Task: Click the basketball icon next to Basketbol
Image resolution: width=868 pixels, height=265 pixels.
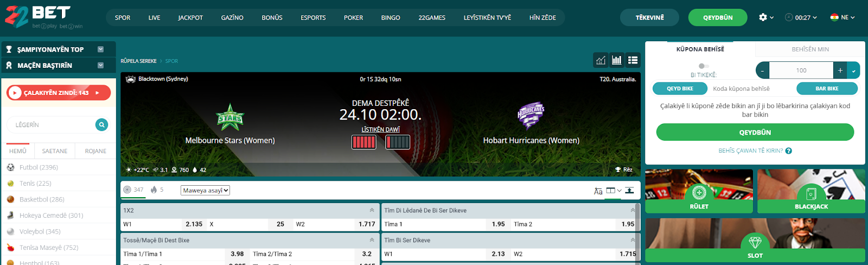Action: 10,199
